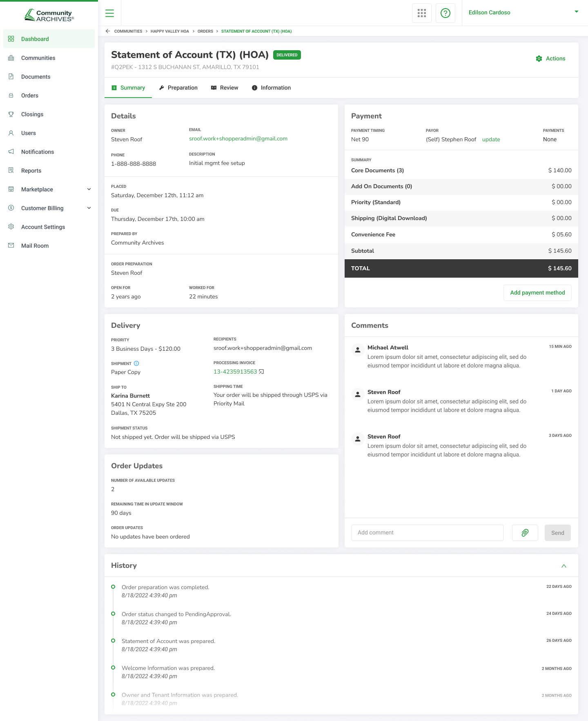
Task: Go to Happy Valley HOA breadcrumb
Action: pyautogui.click(x=170, y=31)
